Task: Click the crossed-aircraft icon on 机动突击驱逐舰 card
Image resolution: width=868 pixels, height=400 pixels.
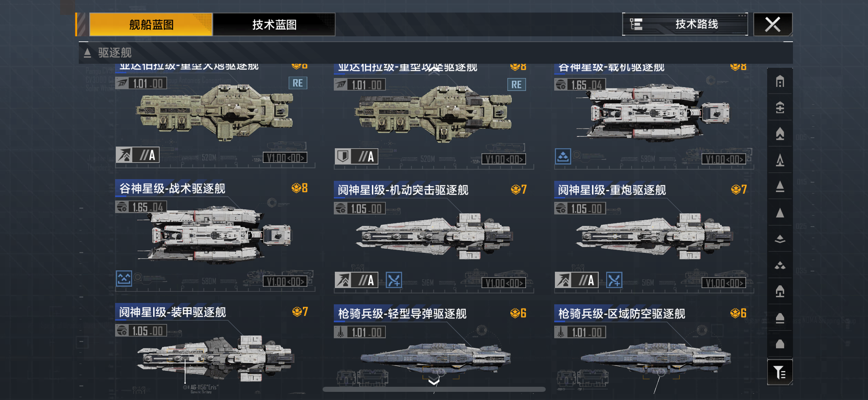Action: coord(394,280)
